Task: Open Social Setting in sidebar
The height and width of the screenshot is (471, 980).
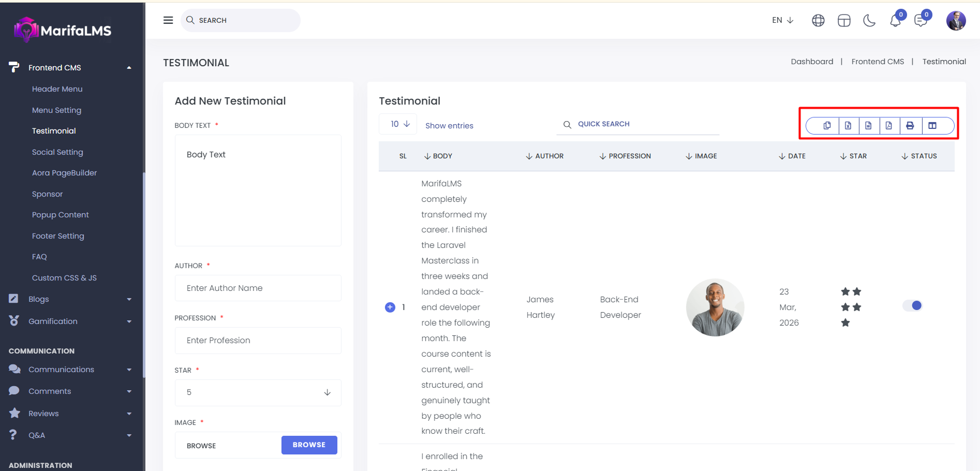Action: tap(57, 152)
